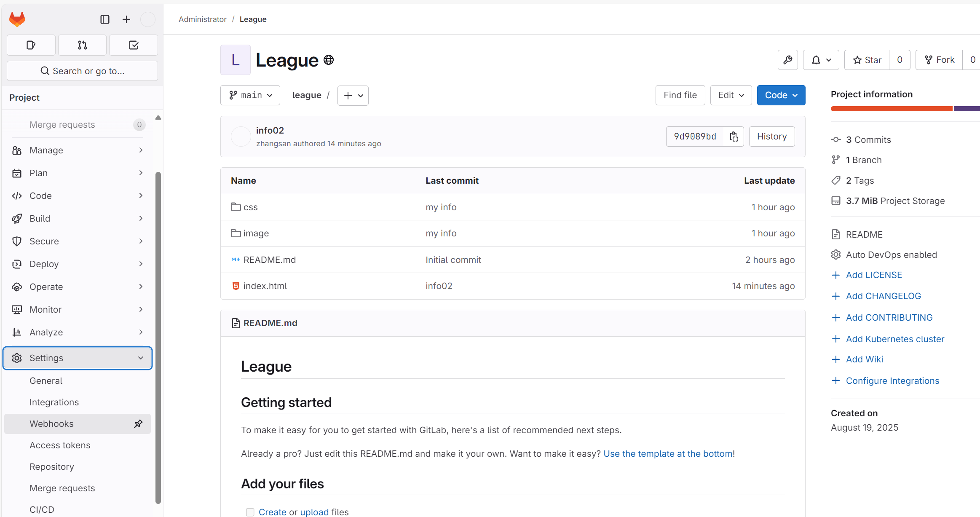Click the orange language bar segment
Screen dimensions: 980x517
point(892,109)
